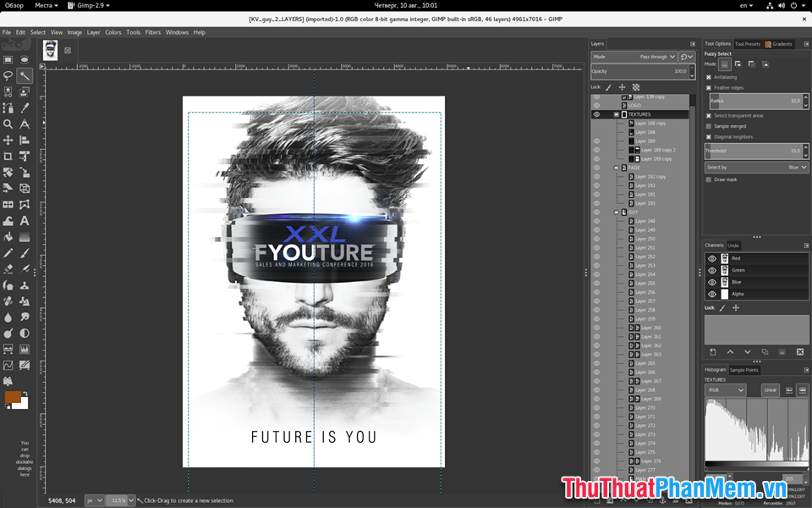Open the Обзор activities overview
The width and height of the screenshot is (812, 508).
[x=13, y=5]
